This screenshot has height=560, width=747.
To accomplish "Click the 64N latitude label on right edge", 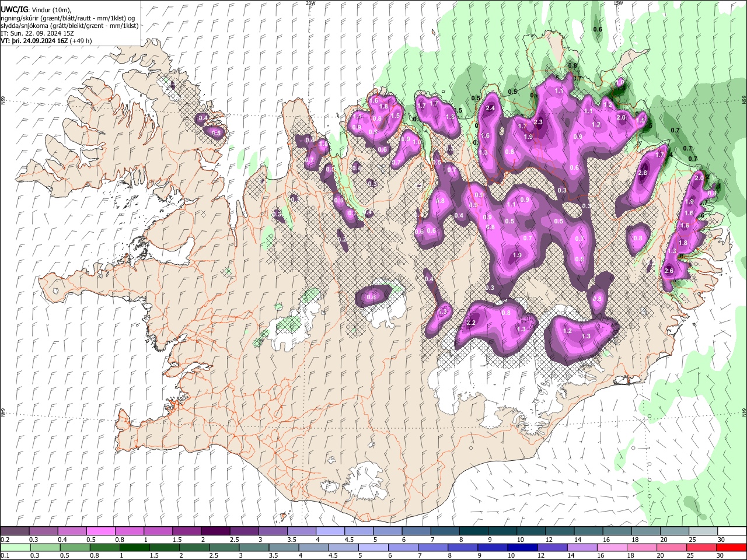I will click(744, 412).
